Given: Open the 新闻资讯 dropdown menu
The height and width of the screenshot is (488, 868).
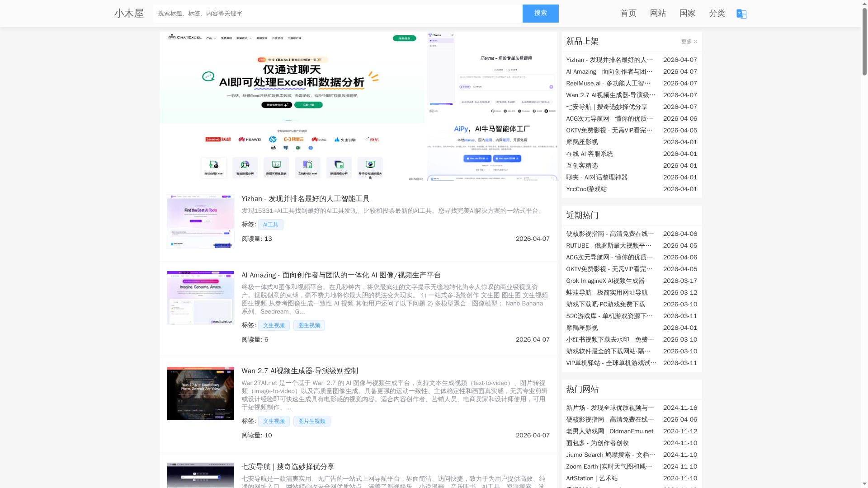Looking at the screenshot, I should point(242,38).
